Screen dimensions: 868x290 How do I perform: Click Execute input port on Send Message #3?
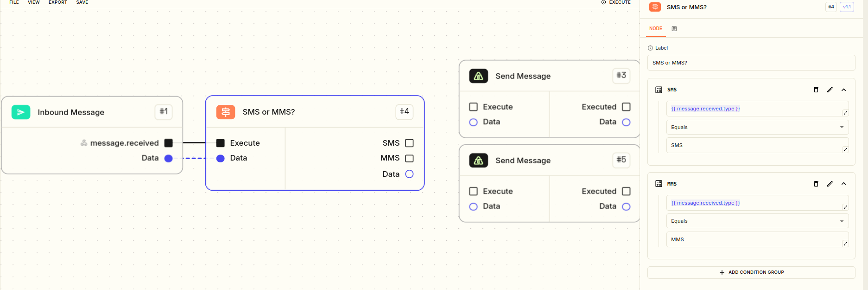[x=473, y=107]
